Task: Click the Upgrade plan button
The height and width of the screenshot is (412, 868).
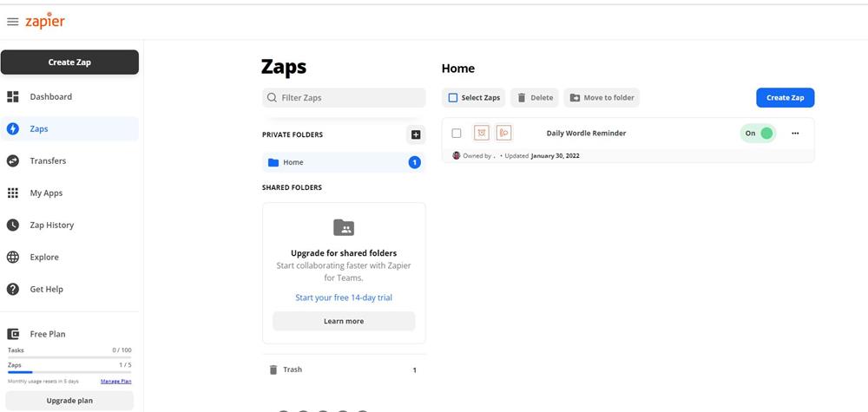Action: click(x=69, y=401)
